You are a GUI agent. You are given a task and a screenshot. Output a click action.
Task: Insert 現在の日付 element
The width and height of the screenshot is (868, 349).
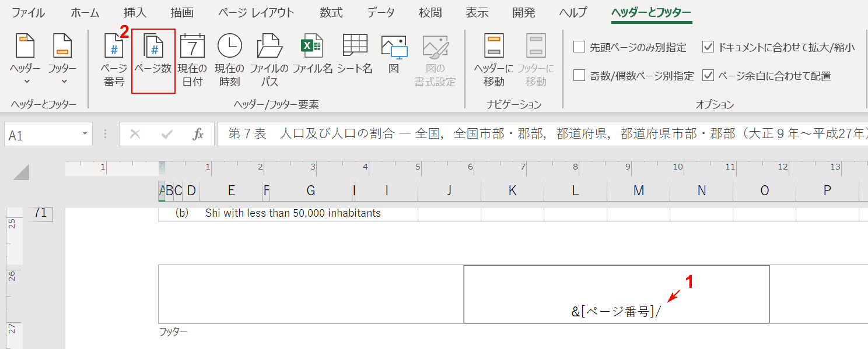pos(192,60)
